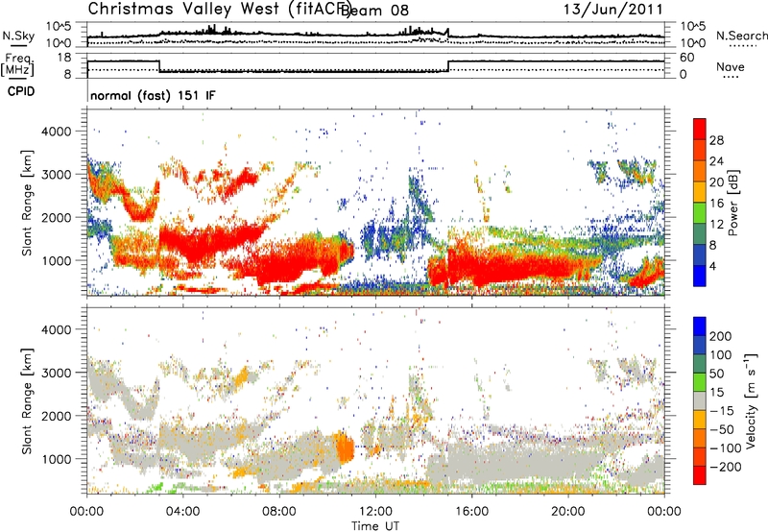The width and height of the screenshot is (768, 532).
Task: Click the 'Time UT' axis title
Action: 375,526
